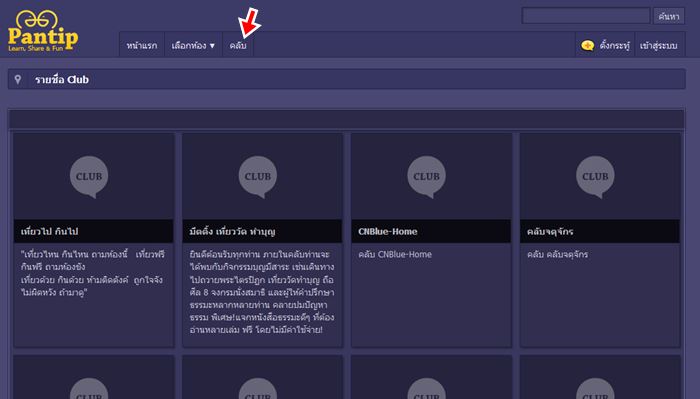Image resolution: width=700 pixels, height=399 pixels.
Task: Open the first club icon in the second row
Action: click(x=89, y=388)
